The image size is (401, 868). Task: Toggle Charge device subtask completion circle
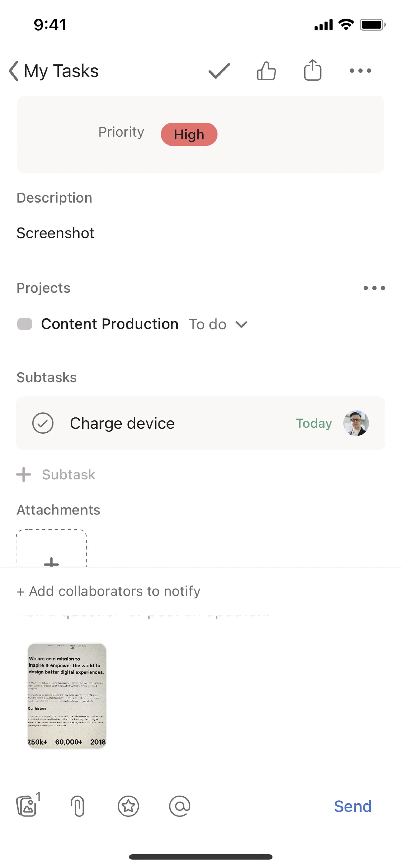tap(43, 423)
